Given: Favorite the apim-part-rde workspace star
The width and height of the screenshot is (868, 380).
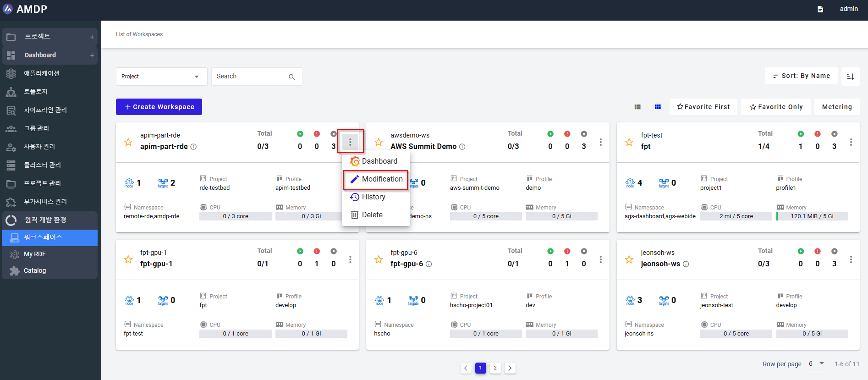Looking at the screenshot, I should click(128, 143).
